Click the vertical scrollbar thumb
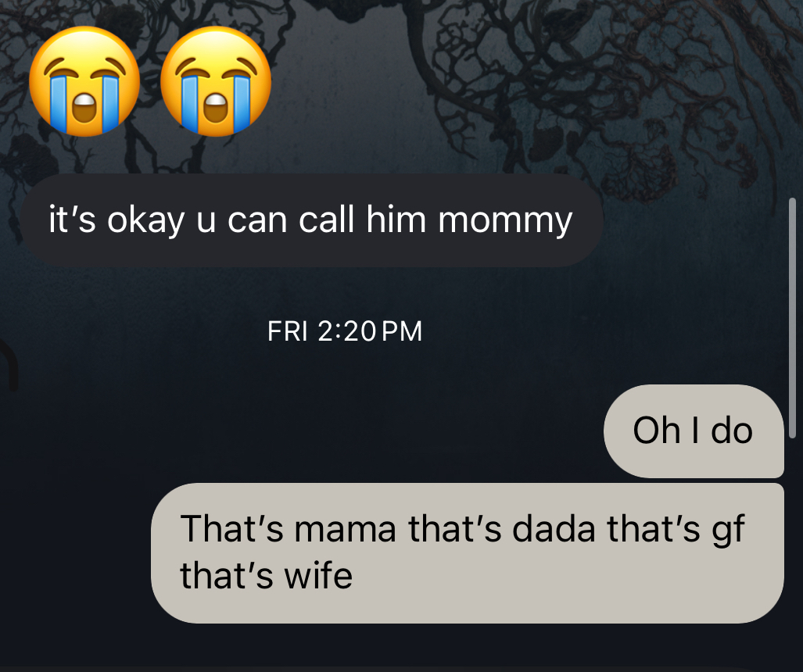The height and width of the screenshot is (672, 803). coord(792,317)
